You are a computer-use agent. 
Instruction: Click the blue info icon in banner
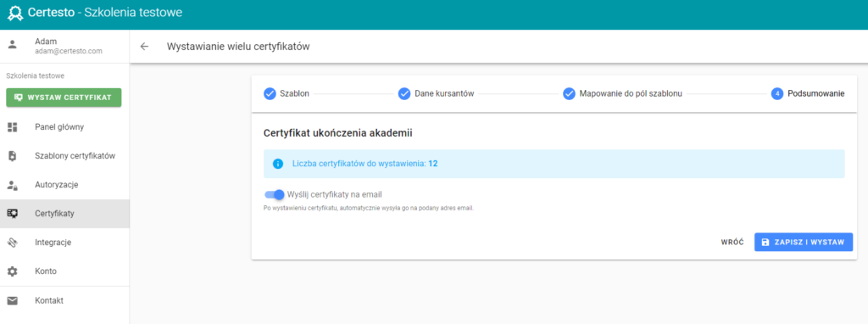[278, 164]
